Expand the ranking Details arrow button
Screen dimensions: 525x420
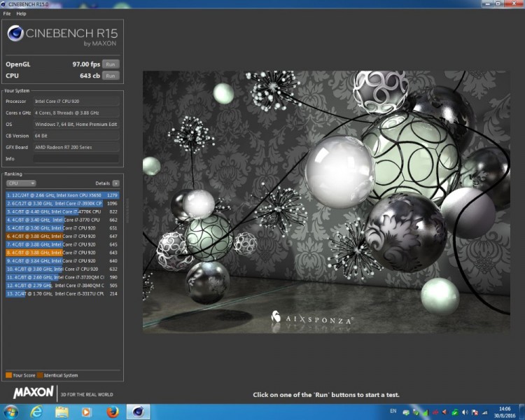coord(116,183)
